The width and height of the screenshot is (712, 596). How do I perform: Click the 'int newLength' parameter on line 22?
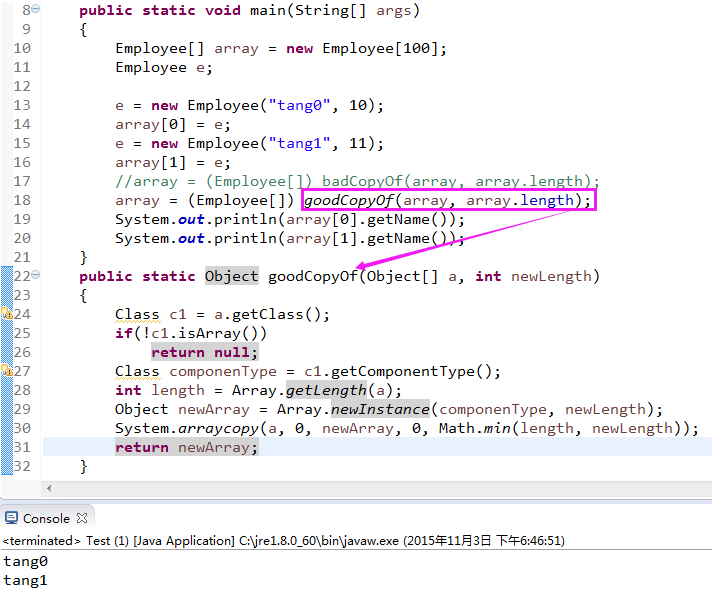pyautogui.click(x=534, y=276)
